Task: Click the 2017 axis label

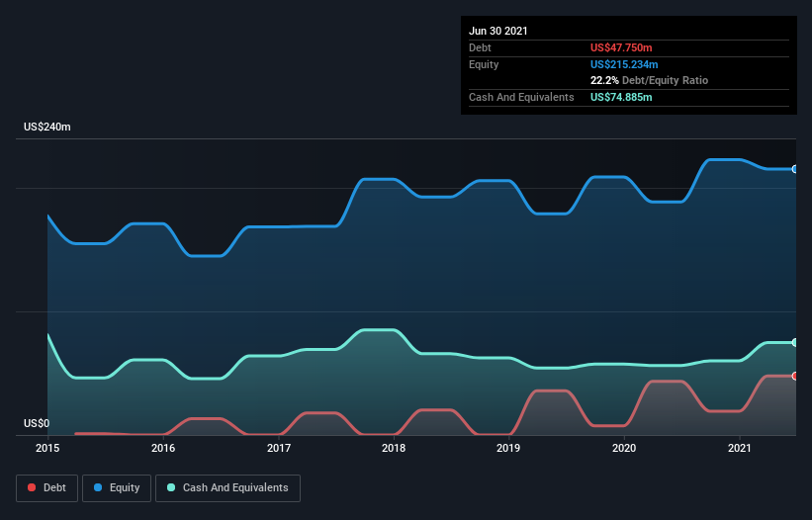Action: (279, 448)
